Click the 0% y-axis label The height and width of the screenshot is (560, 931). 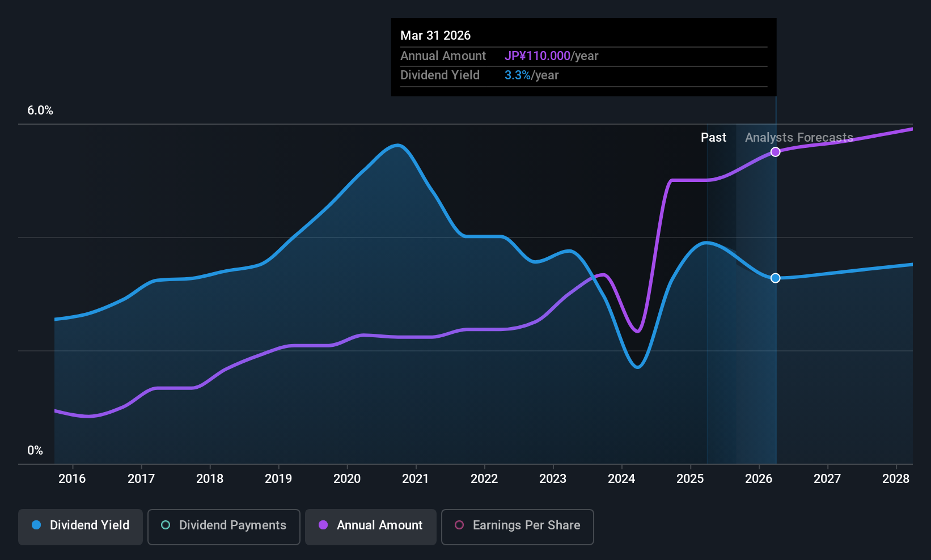click(x=35, y=451)
